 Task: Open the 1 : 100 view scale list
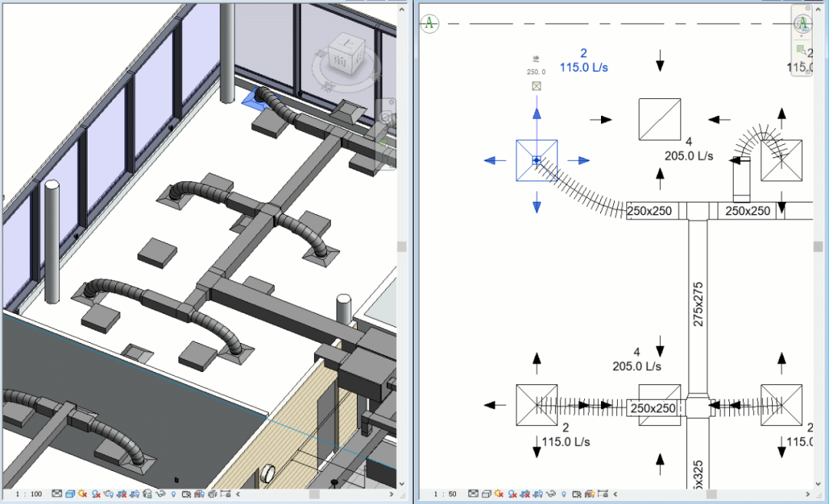click(x=29, y=495)
